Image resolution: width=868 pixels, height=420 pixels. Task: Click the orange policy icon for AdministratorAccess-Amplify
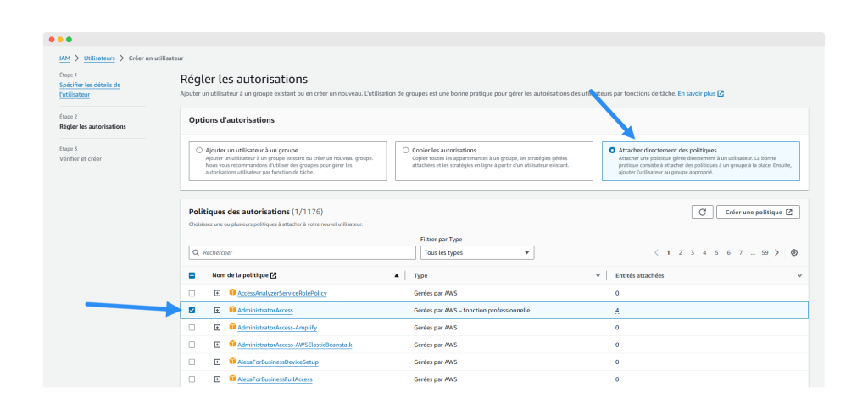(x=232, y=327)
